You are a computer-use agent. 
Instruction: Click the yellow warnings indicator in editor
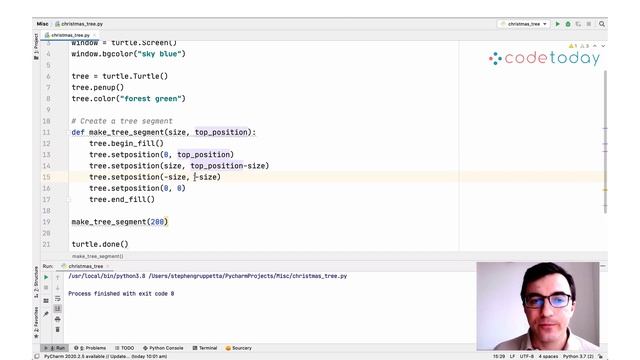[x=573, y=46]
